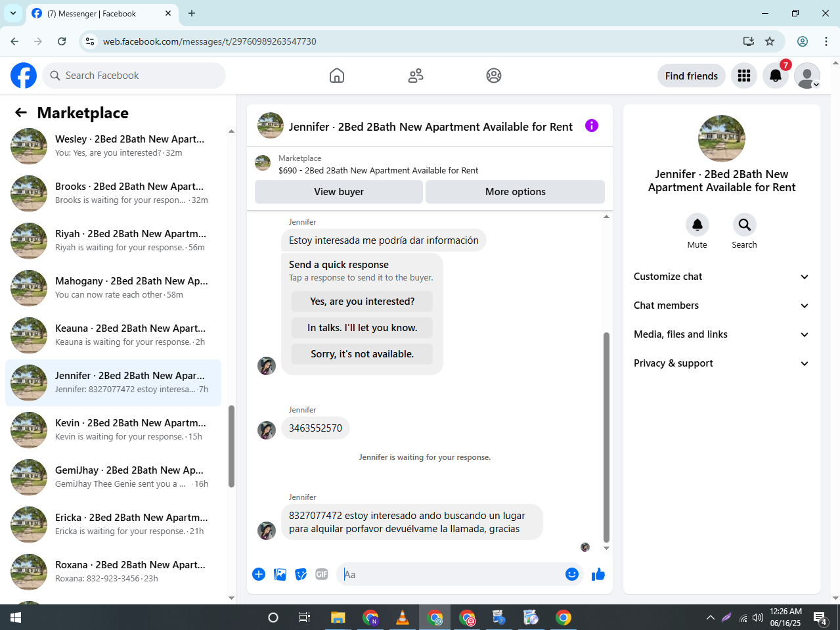Screen dimensions: 840x630
Task: Open the tab search dropdown in Chrome
Action: (13, 13)
